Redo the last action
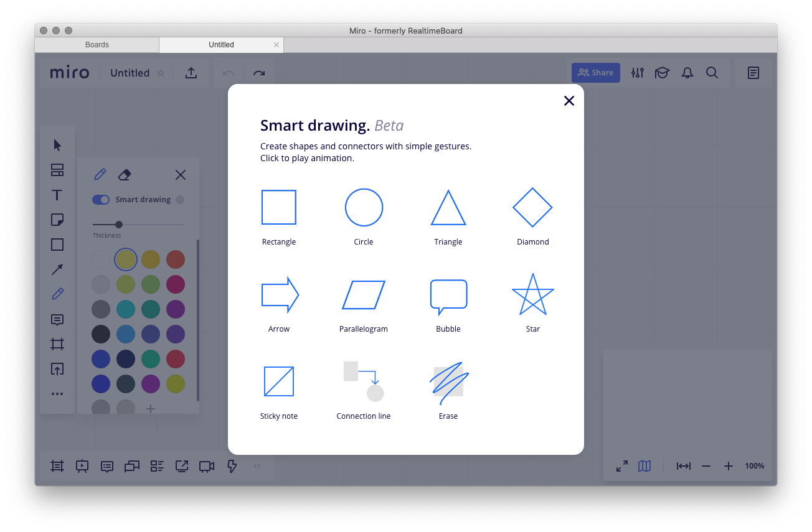This screenshot has height=532, width=812. pyautogui.click(x=259, y=73)
